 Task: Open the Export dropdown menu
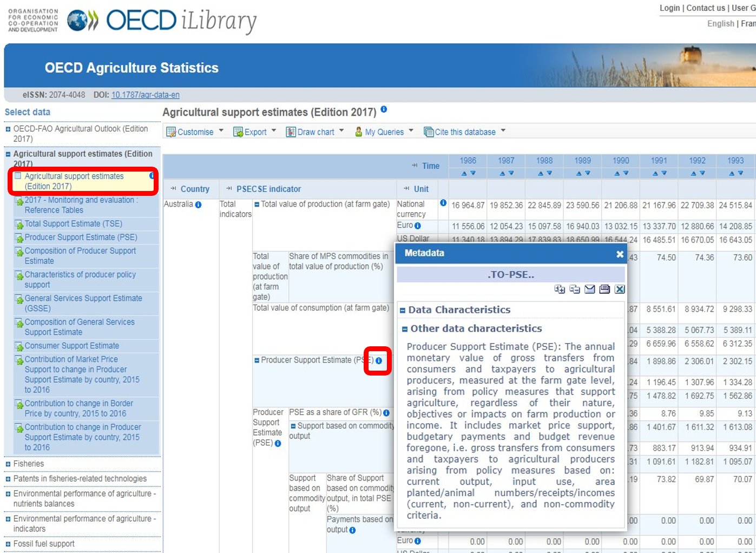click(x=254, y=131)
